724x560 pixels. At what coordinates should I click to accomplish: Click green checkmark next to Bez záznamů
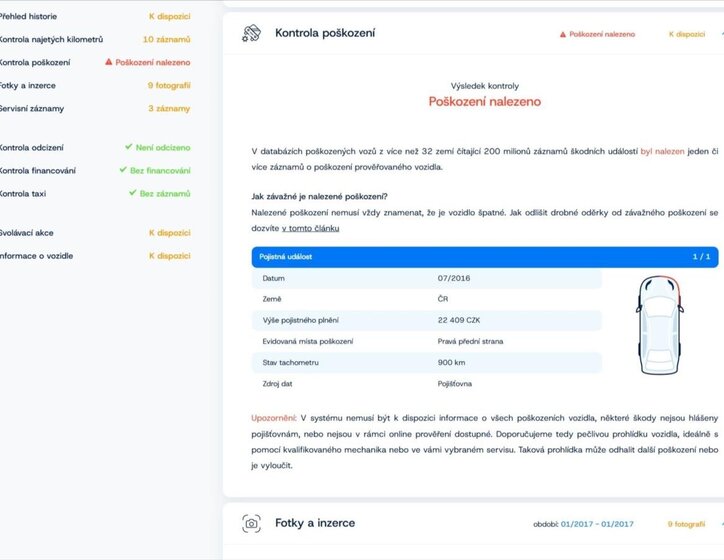click(132, 193)
